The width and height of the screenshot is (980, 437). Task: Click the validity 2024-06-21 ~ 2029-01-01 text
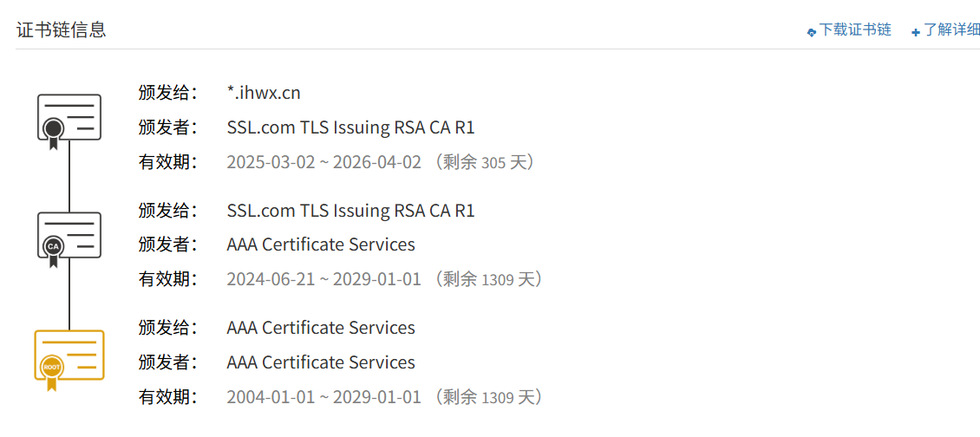point(323,279)
